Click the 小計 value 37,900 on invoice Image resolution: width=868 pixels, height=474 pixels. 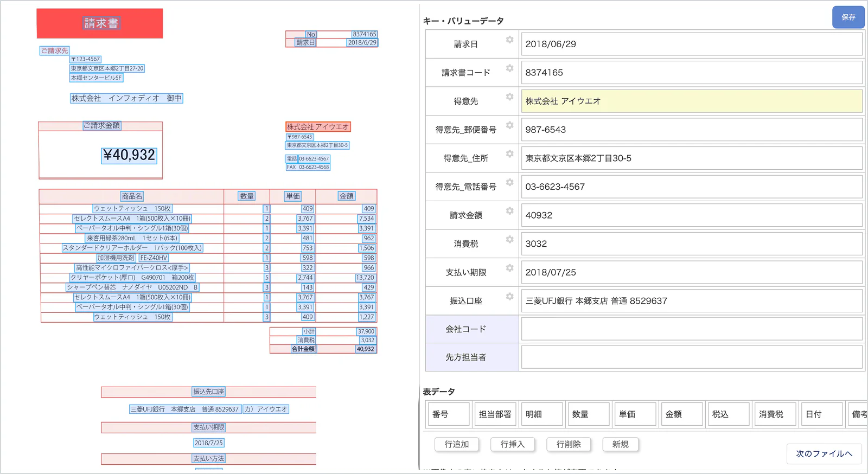click(x=366, y=331)
